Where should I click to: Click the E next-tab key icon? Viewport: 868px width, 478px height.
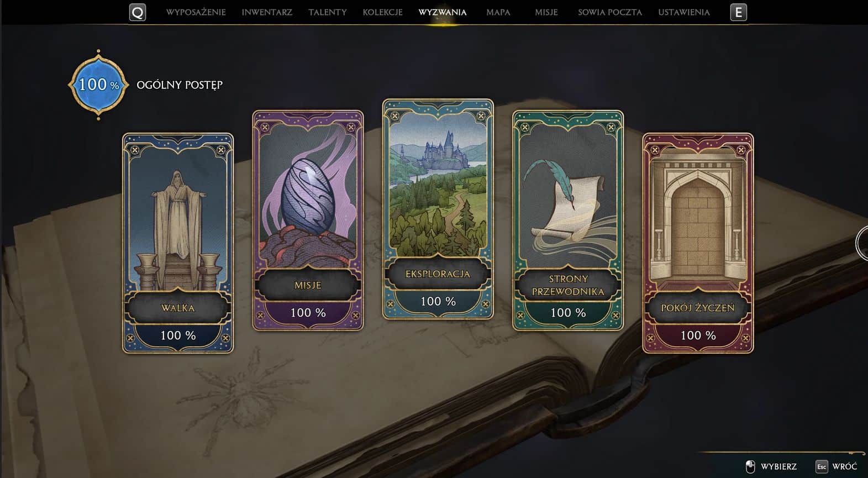pos(738,12)
